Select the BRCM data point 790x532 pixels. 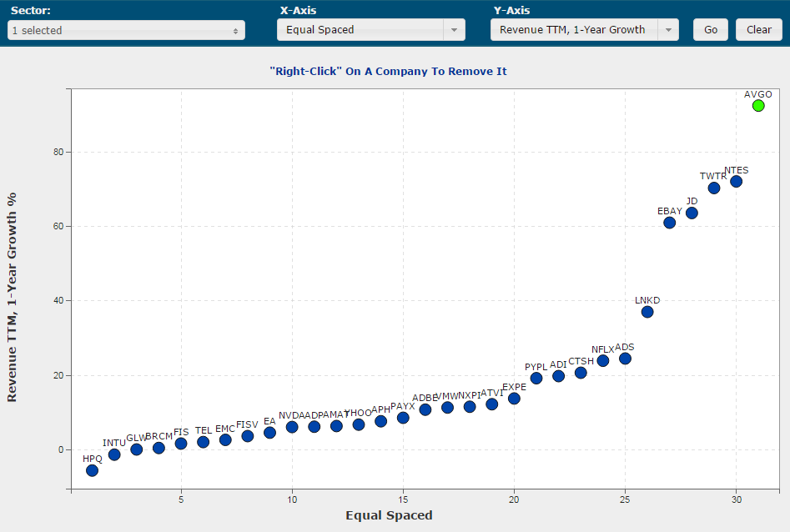click(159, 448)
